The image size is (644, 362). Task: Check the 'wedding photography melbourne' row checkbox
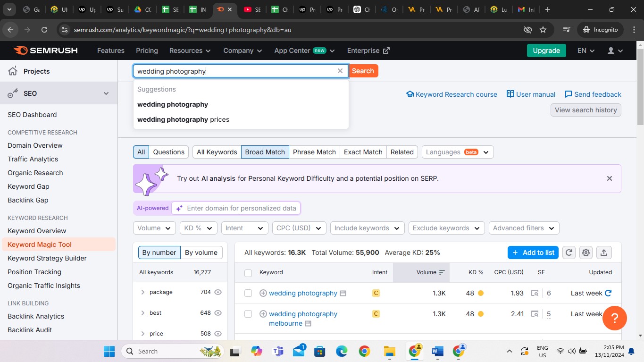click(x=248, y=314)
